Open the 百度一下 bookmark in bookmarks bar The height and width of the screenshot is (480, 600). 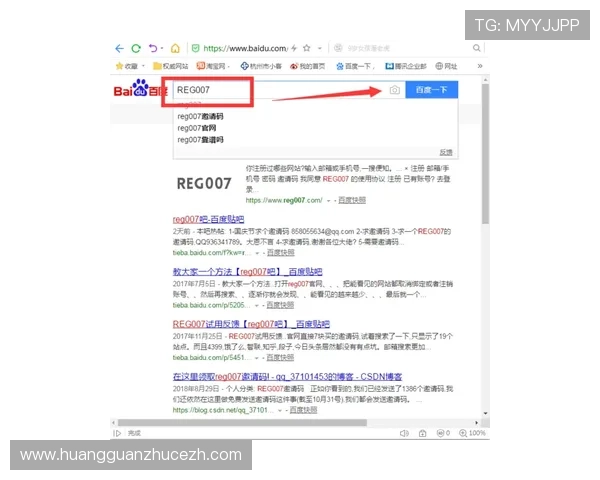(x=355, y=66)
